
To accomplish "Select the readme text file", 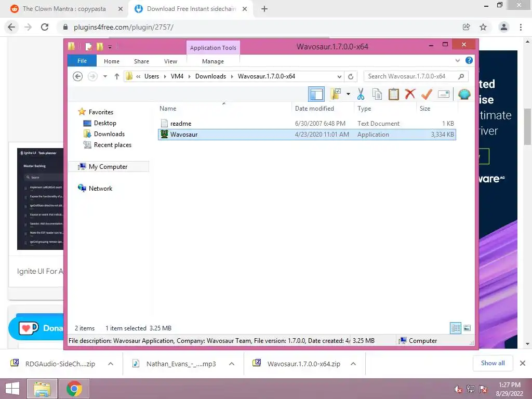I will 307,124.
